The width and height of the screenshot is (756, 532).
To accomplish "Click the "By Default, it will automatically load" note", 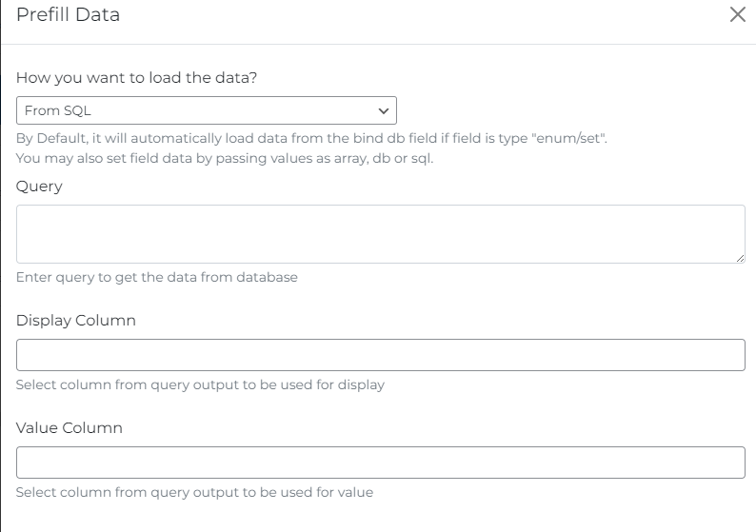I will 311,139.
